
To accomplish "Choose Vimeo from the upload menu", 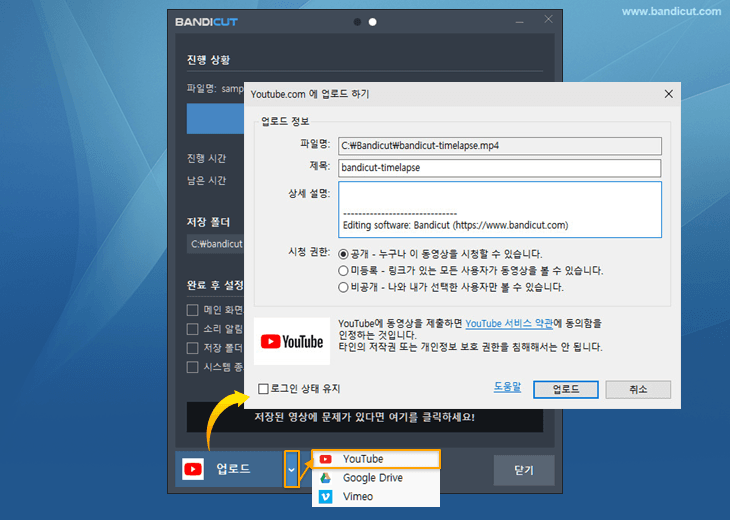I will pyautogui.click(x=376, y=497).
